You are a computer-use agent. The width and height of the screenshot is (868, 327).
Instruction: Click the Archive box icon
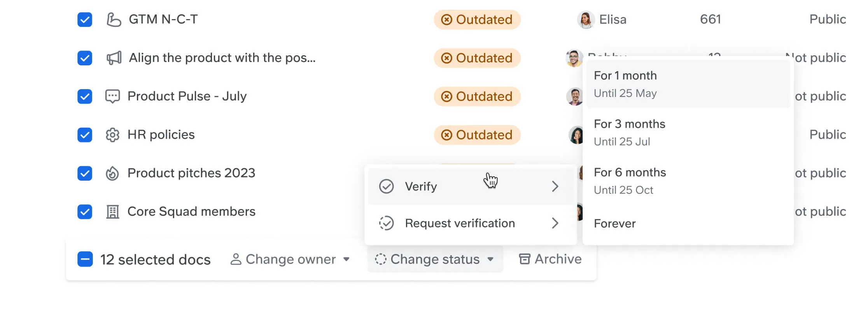525,259
